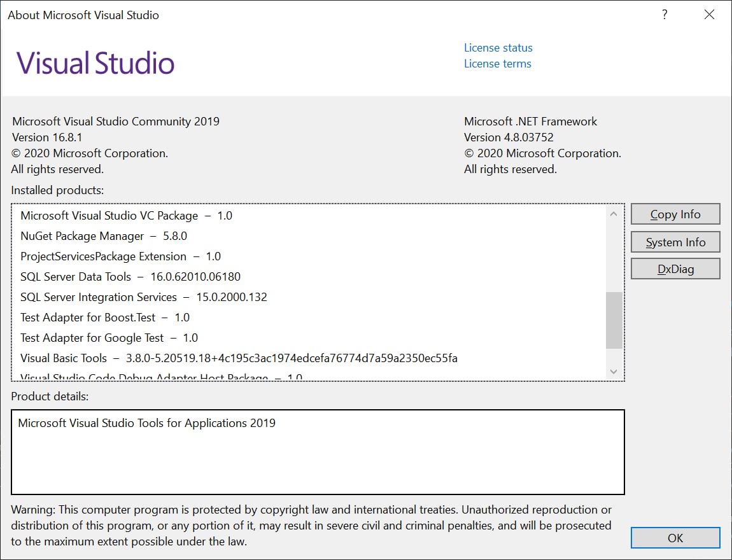Click the installed products scroll down arrow

pos(614,372)
